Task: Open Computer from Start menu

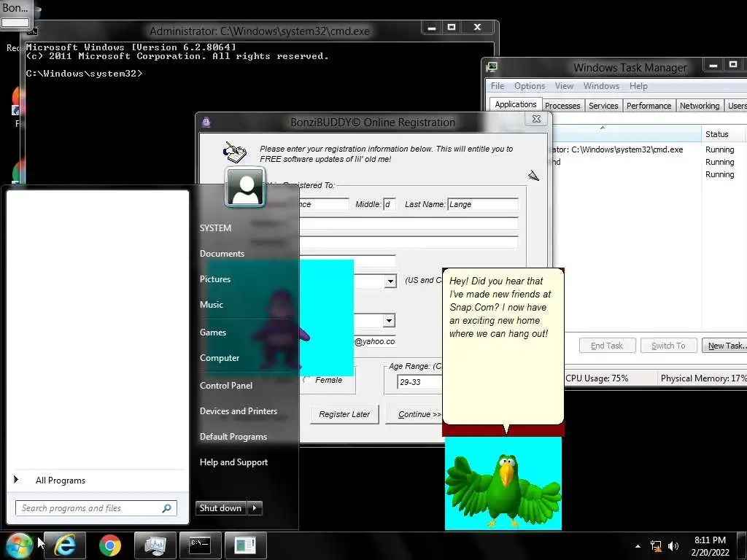Action: pos(219,357)
